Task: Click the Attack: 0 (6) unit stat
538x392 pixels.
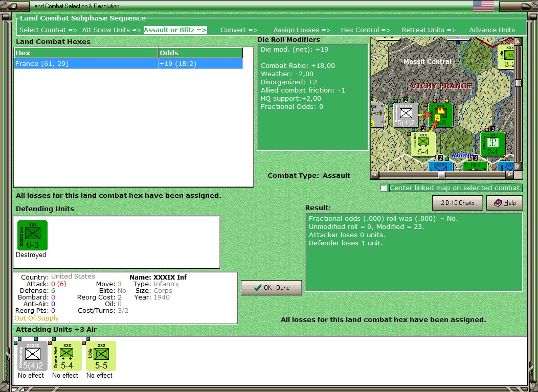Action: click(x=47, y=284)
